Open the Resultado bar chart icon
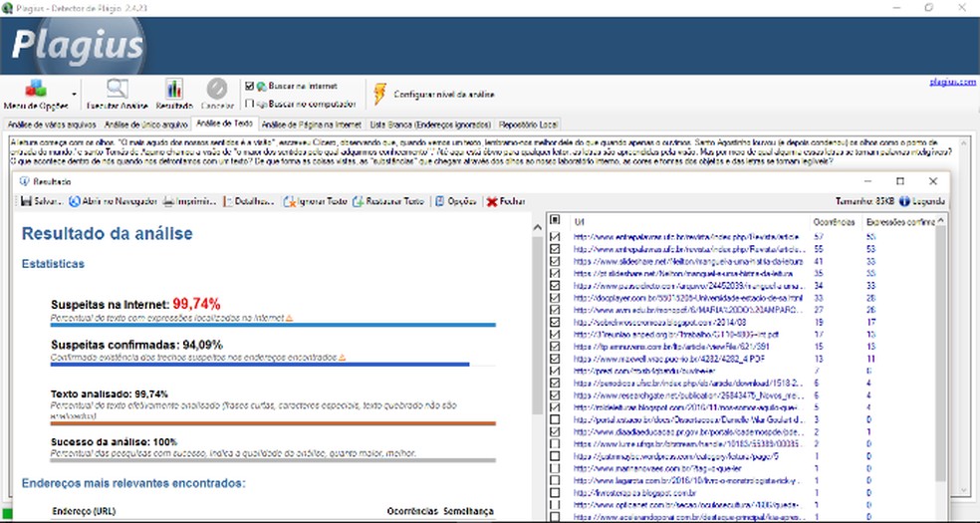Viewport: 980px width, 523px height. [x=173, y=89]
